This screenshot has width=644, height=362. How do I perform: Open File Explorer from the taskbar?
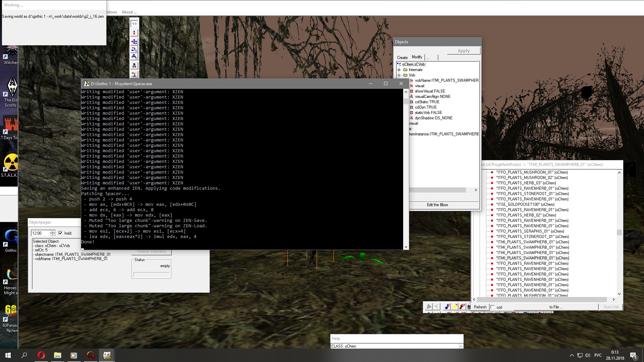tap(58, 355)
